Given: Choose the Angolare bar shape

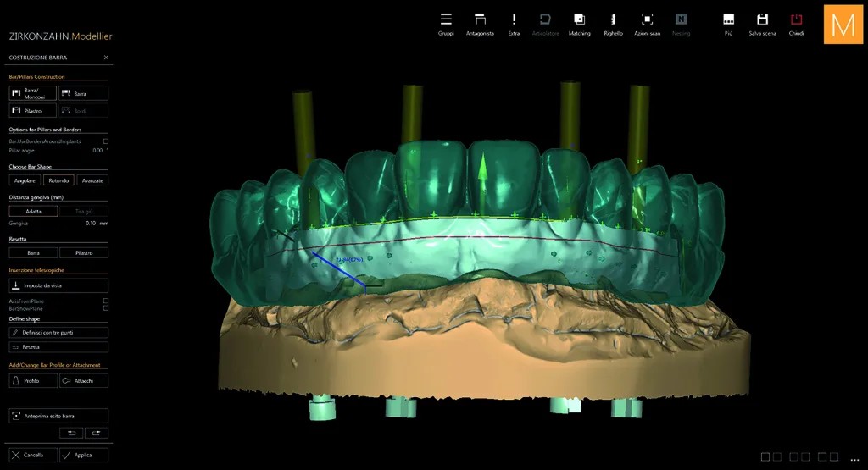Looking at the screenshot, I should coord(25,180).
